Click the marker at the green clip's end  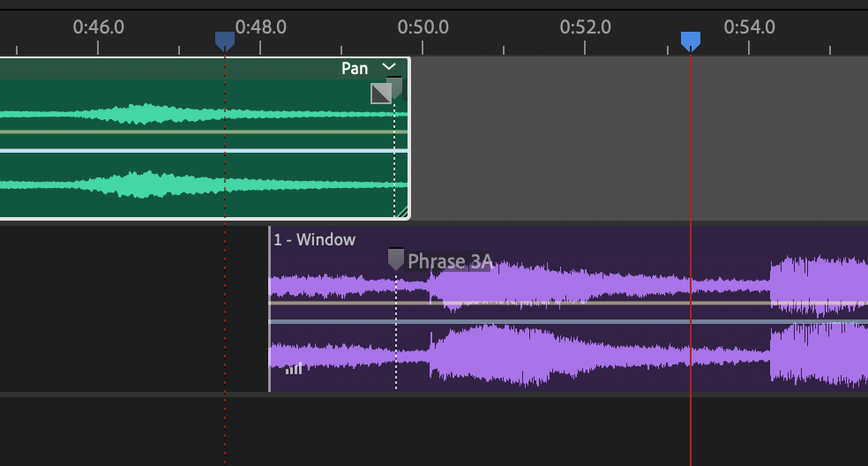tap(394, 87)
